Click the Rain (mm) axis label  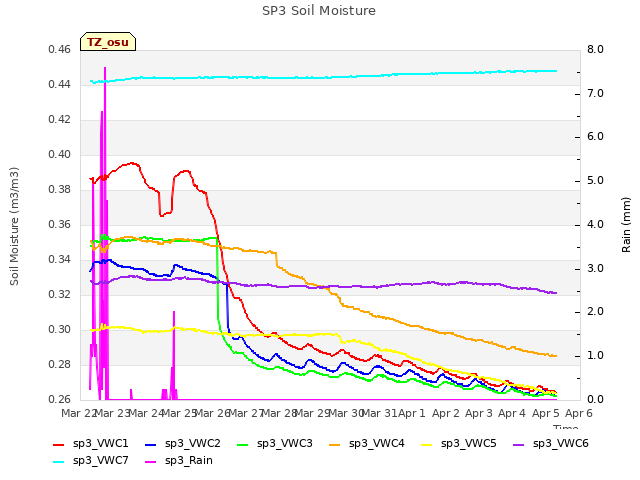tap(626, 225)
